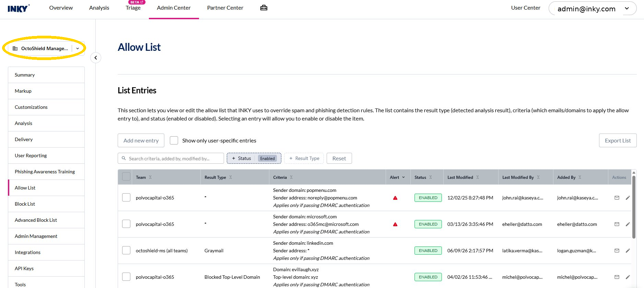
Task: Open the Result Type filter
Action: [304, 158]
